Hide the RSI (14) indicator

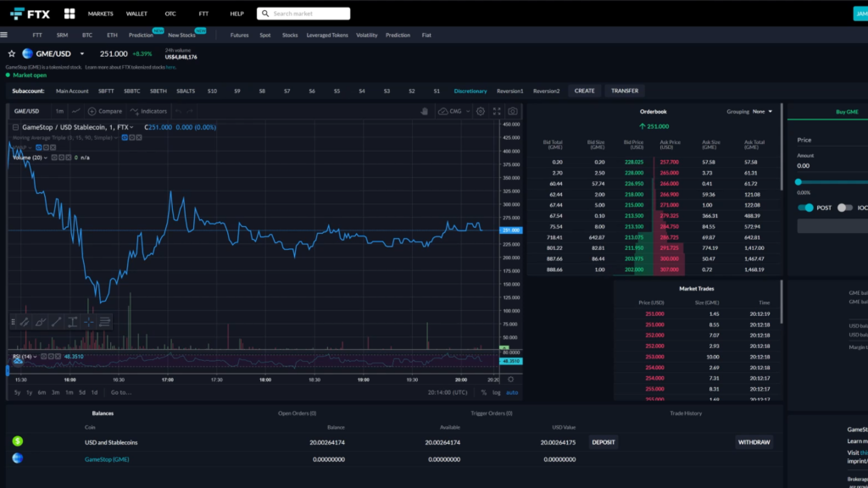44,357
